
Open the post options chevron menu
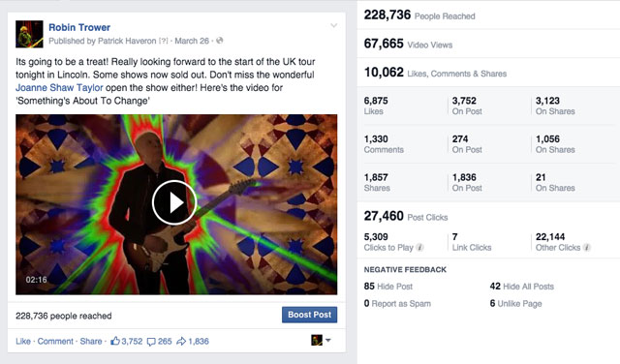[x=333, y=26]
